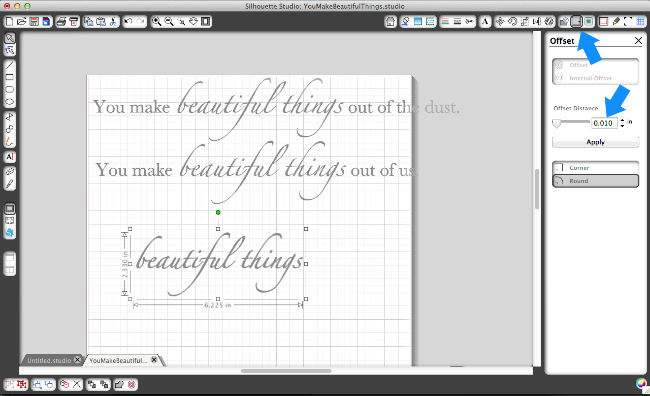Click the Redo arrow
This screenshot has width=650, height=396.
pos(141,21)
